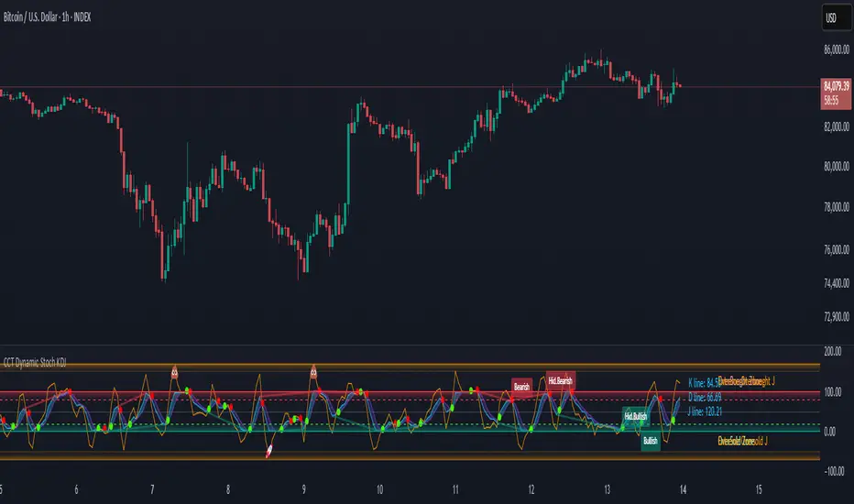Screen dimensions: 854x504
Task: Select the red Bearish divergence label
Action: pyautogui.click(x=521, y=387)
